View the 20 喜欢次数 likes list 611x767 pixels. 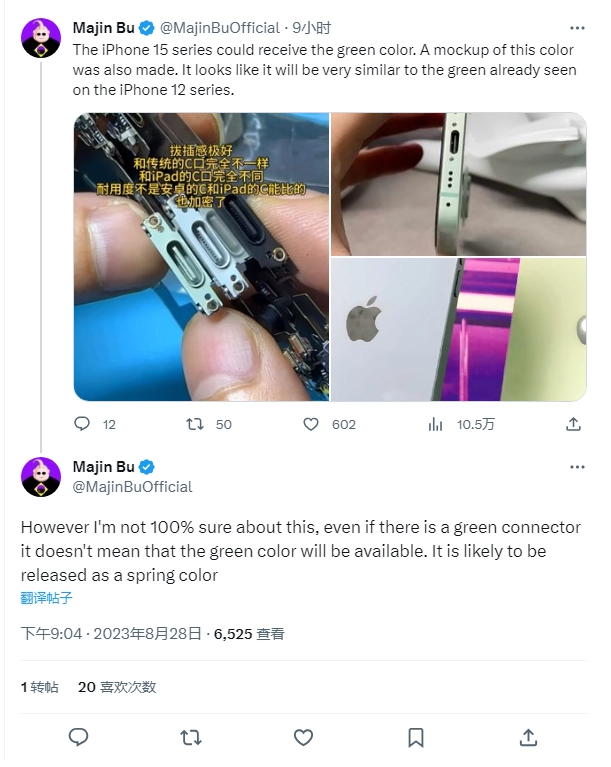pos(117,687)
